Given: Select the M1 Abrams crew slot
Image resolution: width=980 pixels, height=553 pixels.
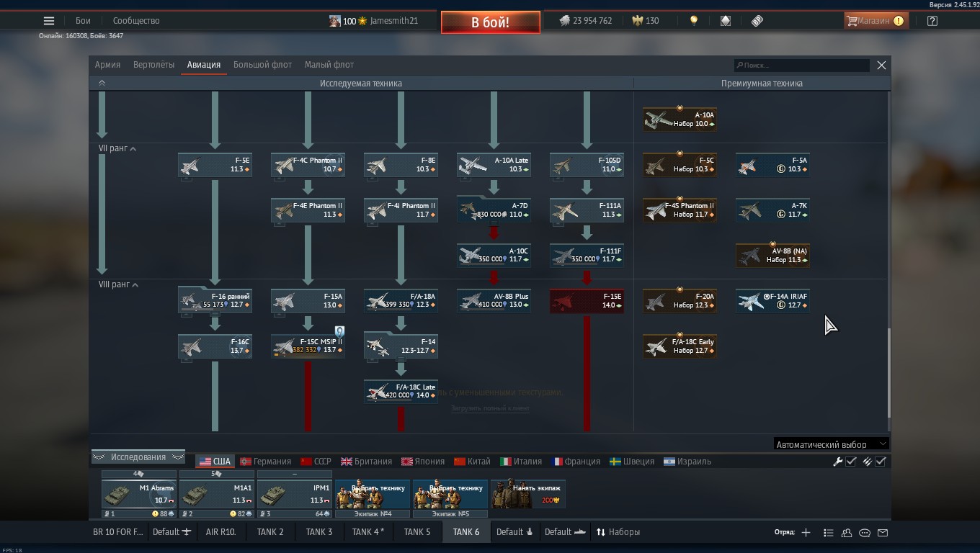Looking at the screenshot, I should tap(139, 495).
